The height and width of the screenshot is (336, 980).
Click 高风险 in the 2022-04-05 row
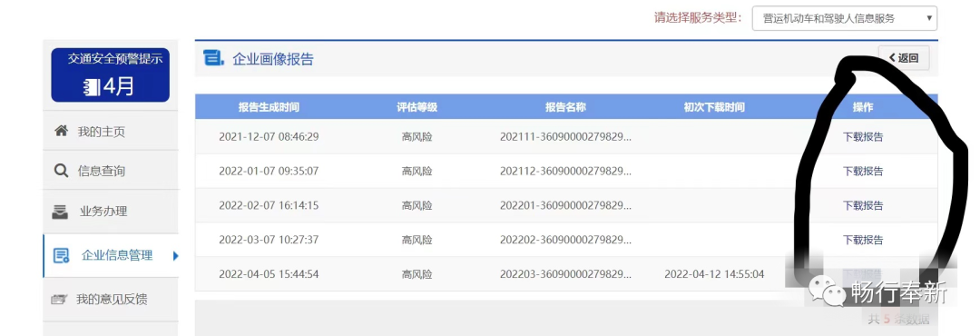pos(416,274)
